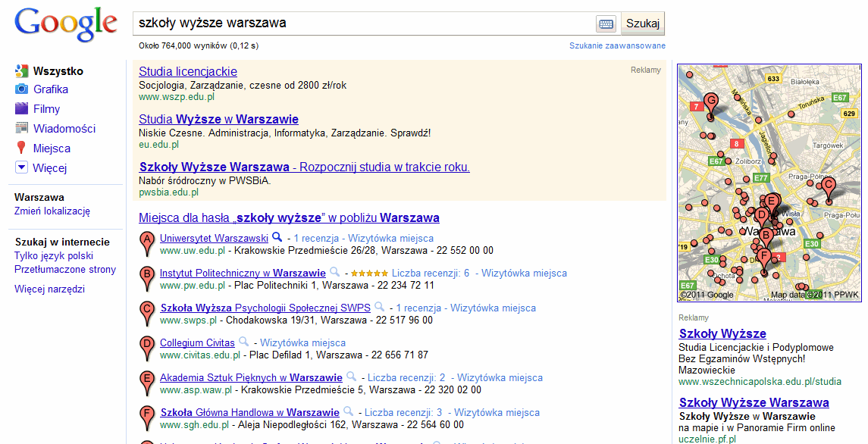Click map pin C
Screen dimensions: 868x444
click(x=828, y=189)
